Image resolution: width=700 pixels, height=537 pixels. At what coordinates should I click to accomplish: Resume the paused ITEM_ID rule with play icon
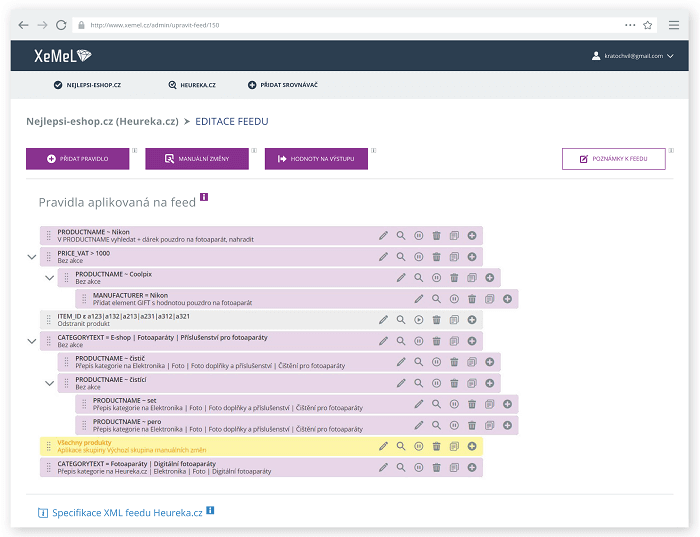pyautogui.click(x=418, y=320)
